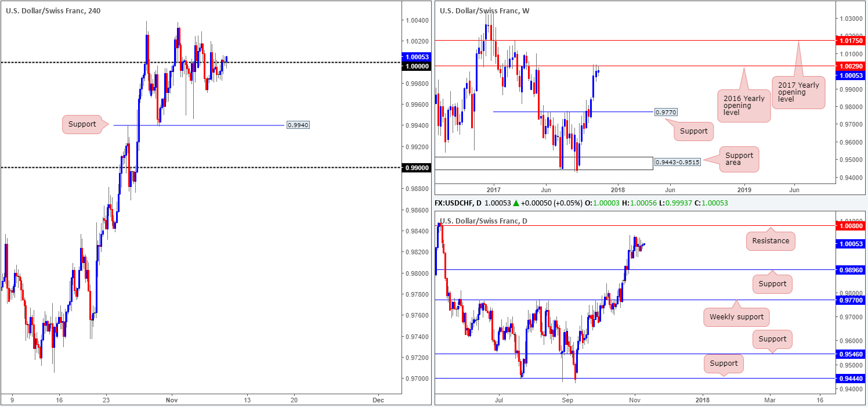Select the 'U.S. Dollar/Swiss Franc, W' chart title
Screen dimensions: 868x407
(x=484, y=10)
